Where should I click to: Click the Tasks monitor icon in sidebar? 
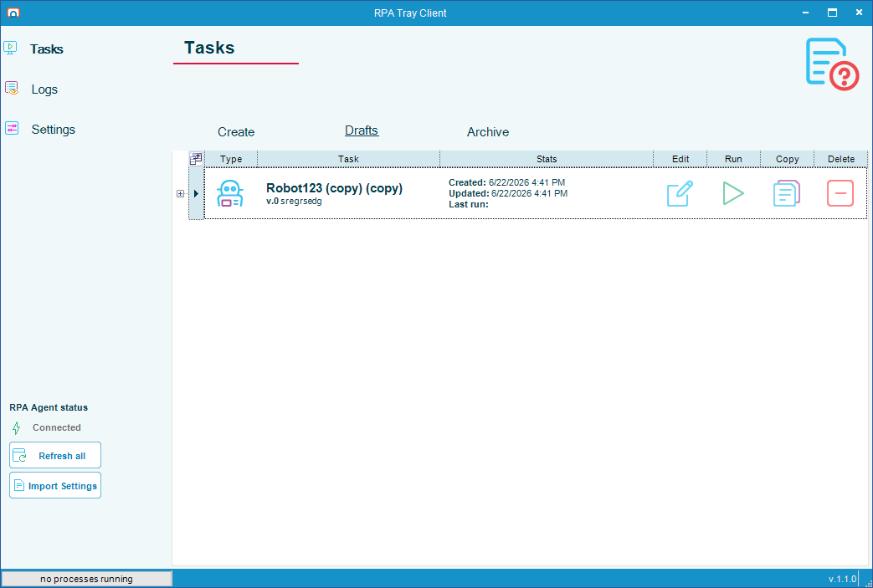(10, 48)
